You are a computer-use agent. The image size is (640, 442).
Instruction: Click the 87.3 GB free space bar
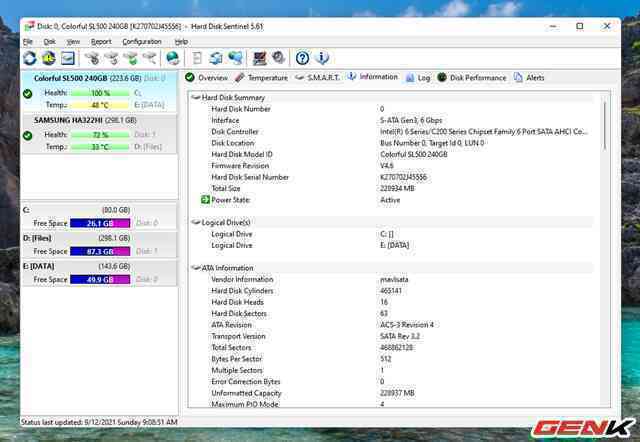(x=100, y=251)
